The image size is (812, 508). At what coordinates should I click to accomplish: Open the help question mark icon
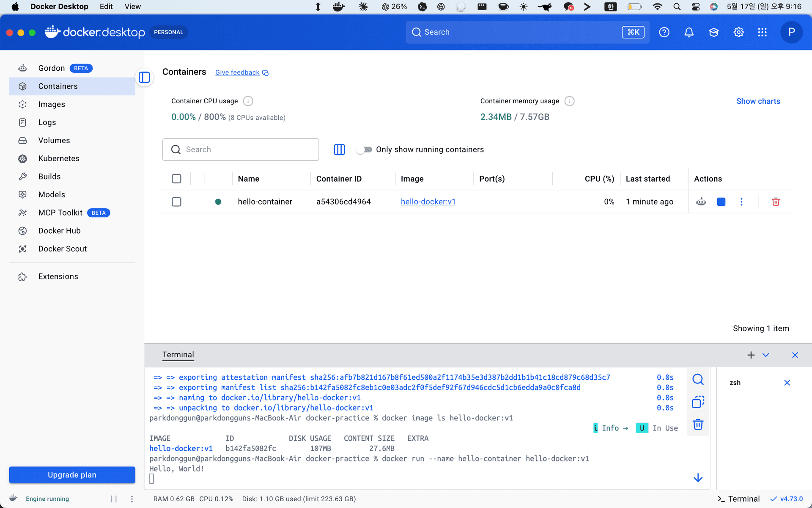click(664, 32)
